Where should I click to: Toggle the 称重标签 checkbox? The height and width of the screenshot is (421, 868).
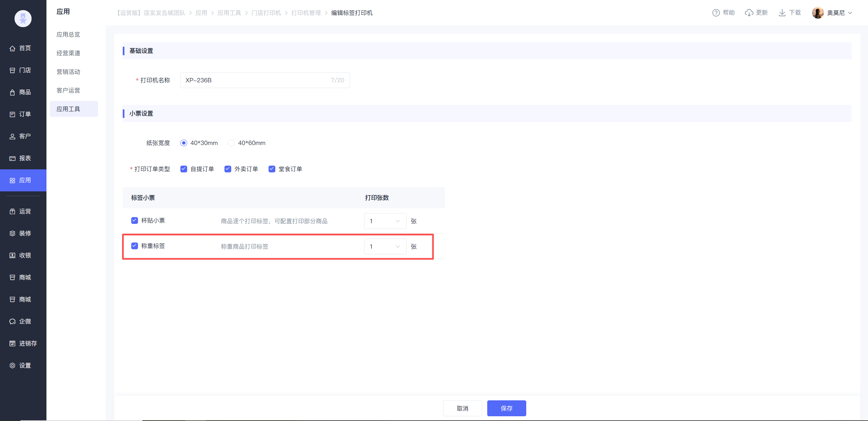pyautogui.click(x=135, y=246)
